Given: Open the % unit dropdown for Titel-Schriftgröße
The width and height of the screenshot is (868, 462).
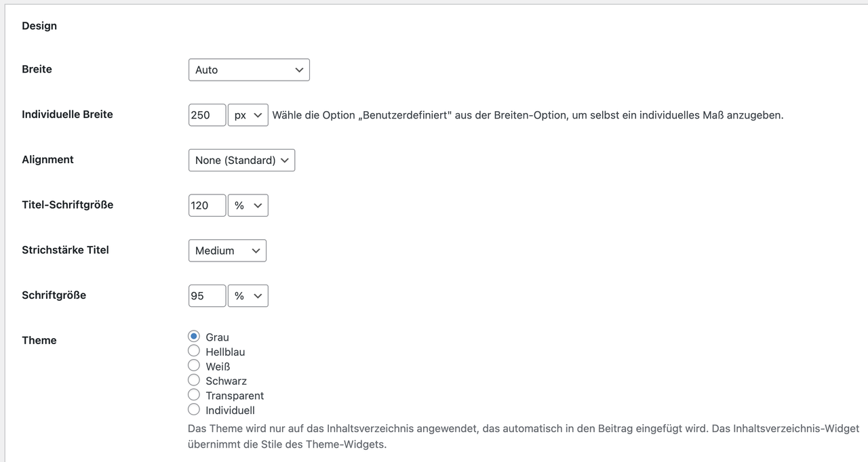Looking at the screenshot, I should (x=248, y=205).
